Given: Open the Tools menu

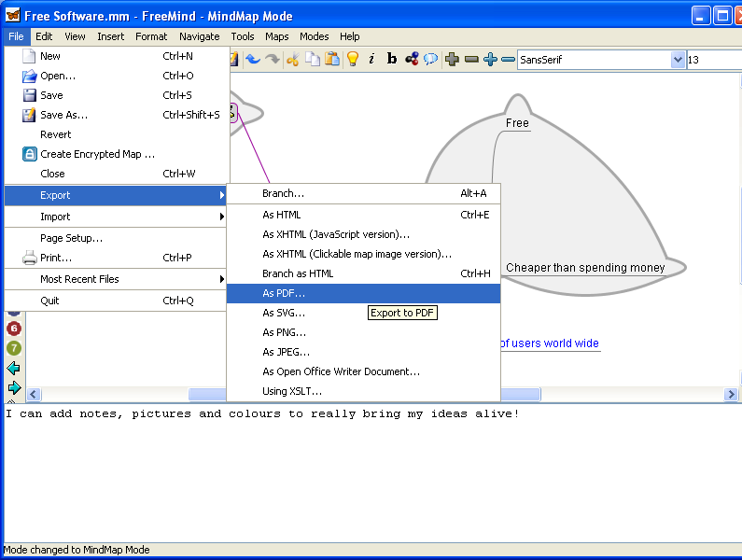Looking at the screenshot, I should [243, 36].
